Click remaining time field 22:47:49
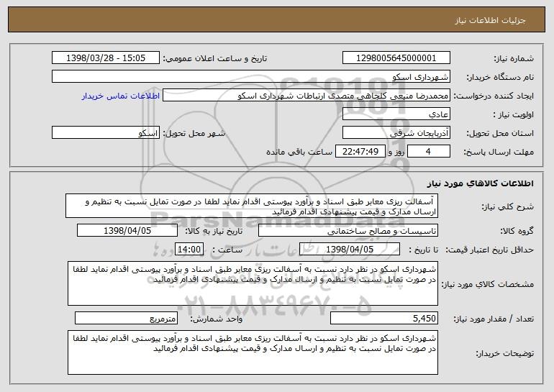The image size is (554, 392). click(360, 152)
